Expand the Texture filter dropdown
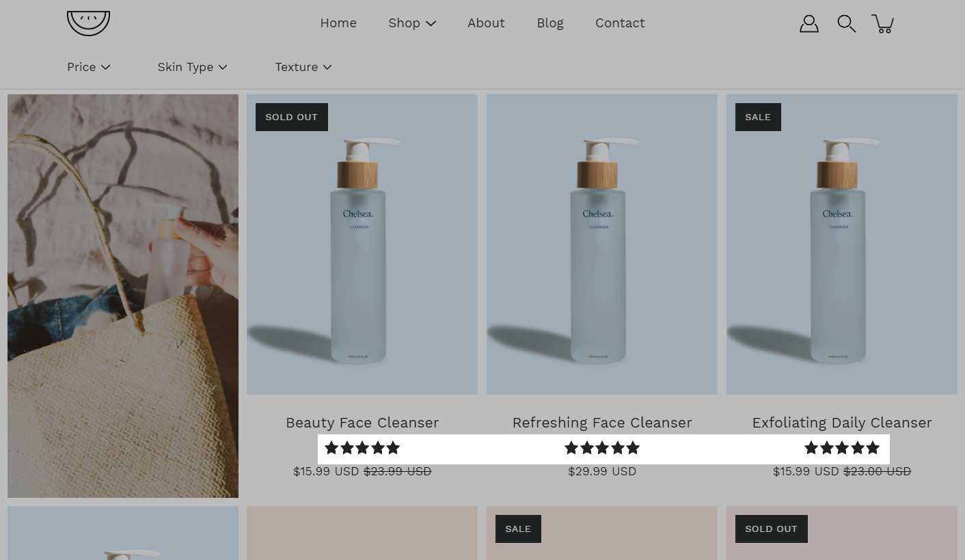 [303, 67]
